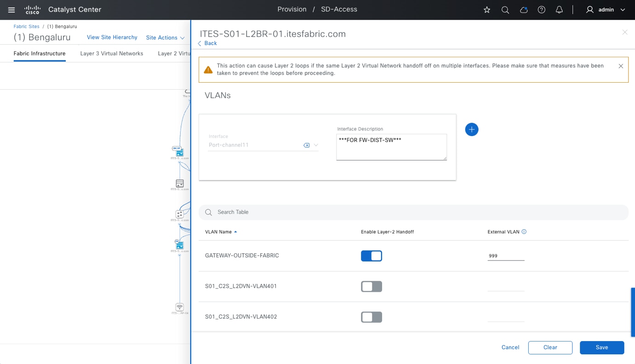Viewport: 635px width, 364px height.
Task: Open the notifications bell
Action: point(559,10)
